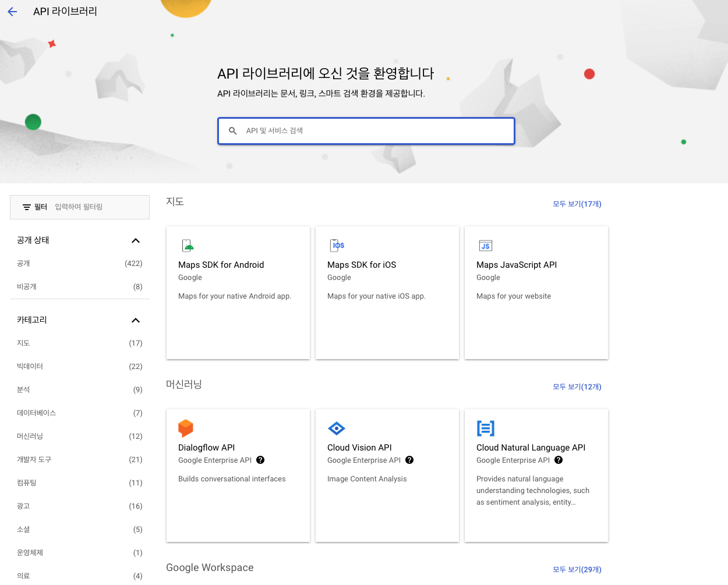Click the Google Workspace section heading

[x=210, y=568]
